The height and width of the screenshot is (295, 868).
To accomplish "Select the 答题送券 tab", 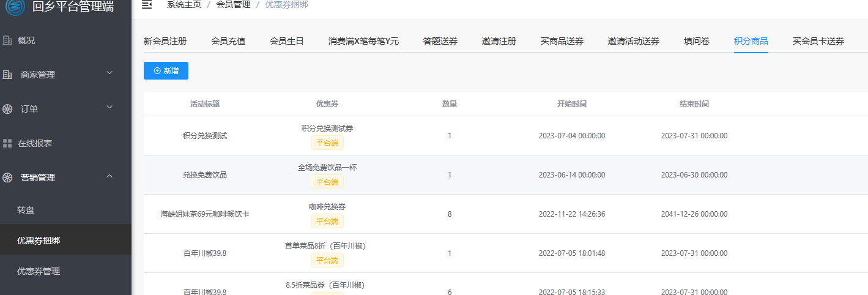I will pyautogui.click(x=440, y=42).
